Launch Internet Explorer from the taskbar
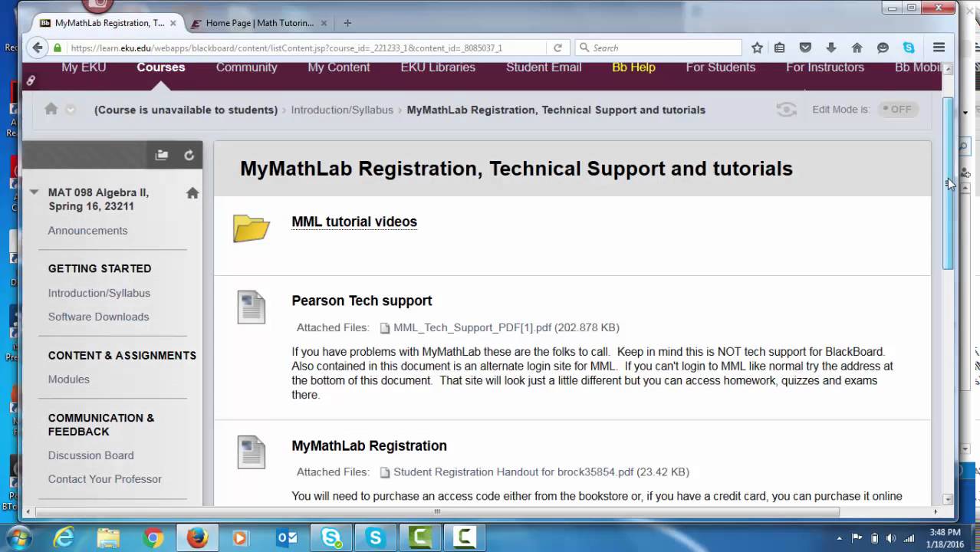 (x=64, y=538)
